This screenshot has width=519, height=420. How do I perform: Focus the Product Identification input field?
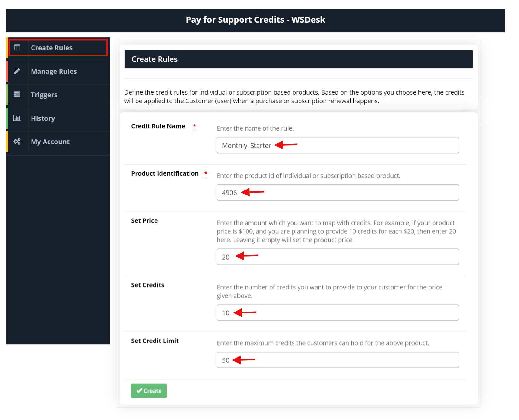(x=338, y=192)
